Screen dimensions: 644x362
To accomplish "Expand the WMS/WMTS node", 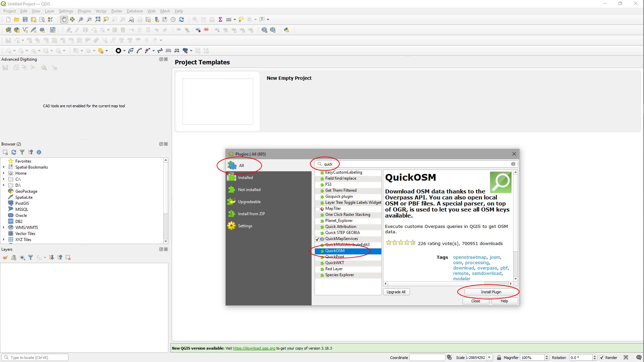I will click(4, 227).
